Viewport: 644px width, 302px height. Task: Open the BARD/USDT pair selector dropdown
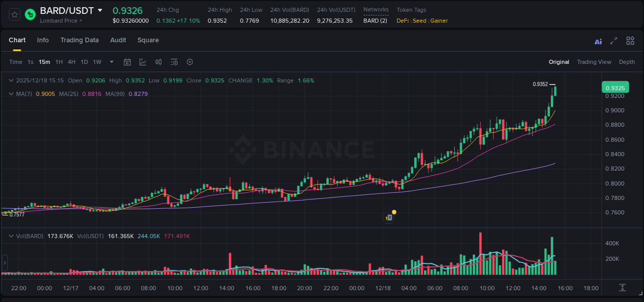click(x=99, y=10)
